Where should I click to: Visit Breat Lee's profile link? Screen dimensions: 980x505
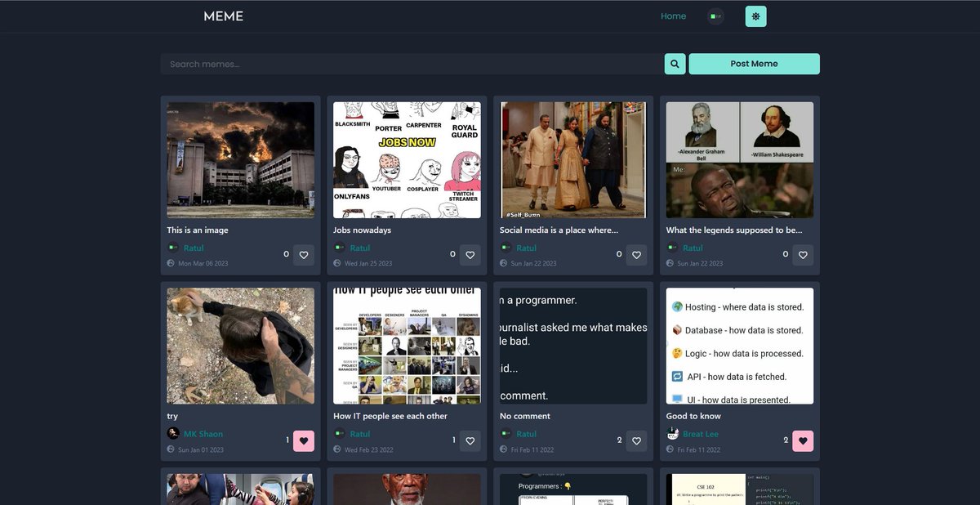point(701,433)
